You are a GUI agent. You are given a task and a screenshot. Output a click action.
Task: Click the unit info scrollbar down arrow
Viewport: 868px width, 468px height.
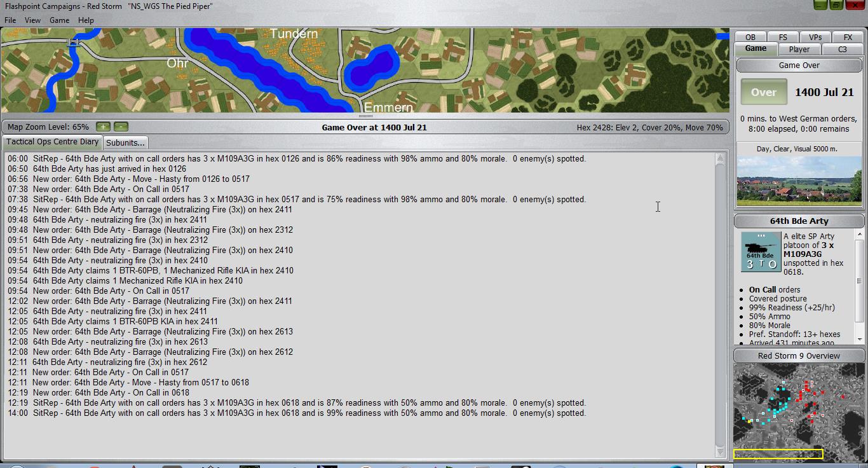[x=859, y=340]
